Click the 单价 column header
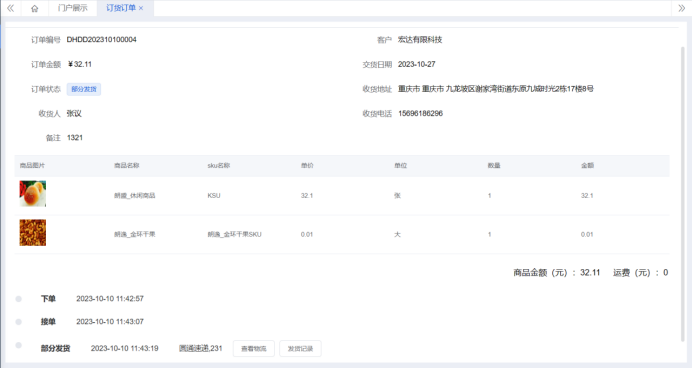The width and height of the screenshot is (693, 369). 307,166
